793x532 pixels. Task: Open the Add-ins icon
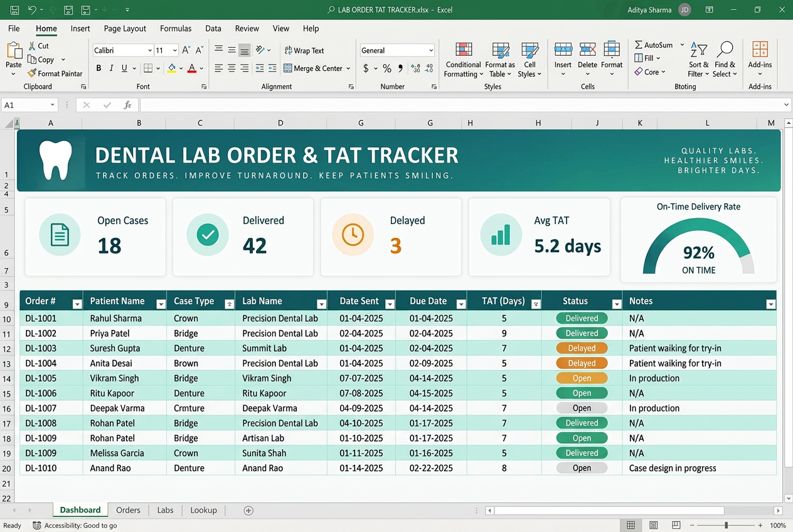[x=760, y=50]
